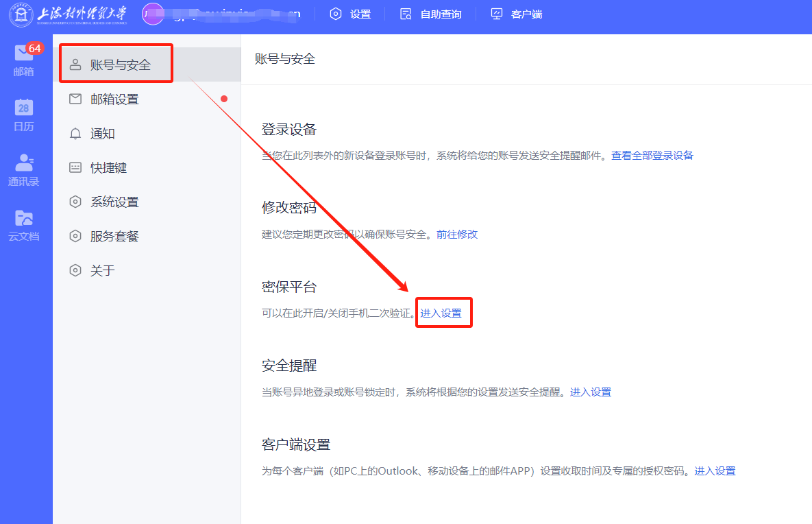
Task: Click the 客户端 monitor icon in top bar
Action: tap(497, 14)
